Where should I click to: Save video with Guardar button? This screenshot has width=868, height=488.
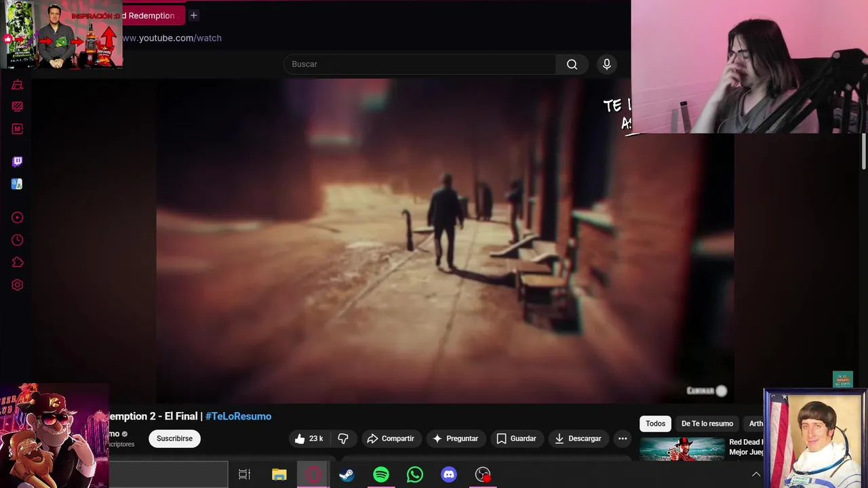pyautogui.click(x=517, y=439)
